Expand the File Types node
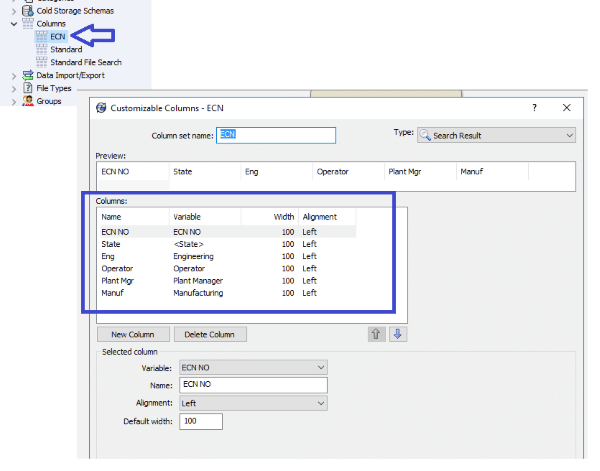This screenshot has width=600, height=471. (x=14, y=89)
